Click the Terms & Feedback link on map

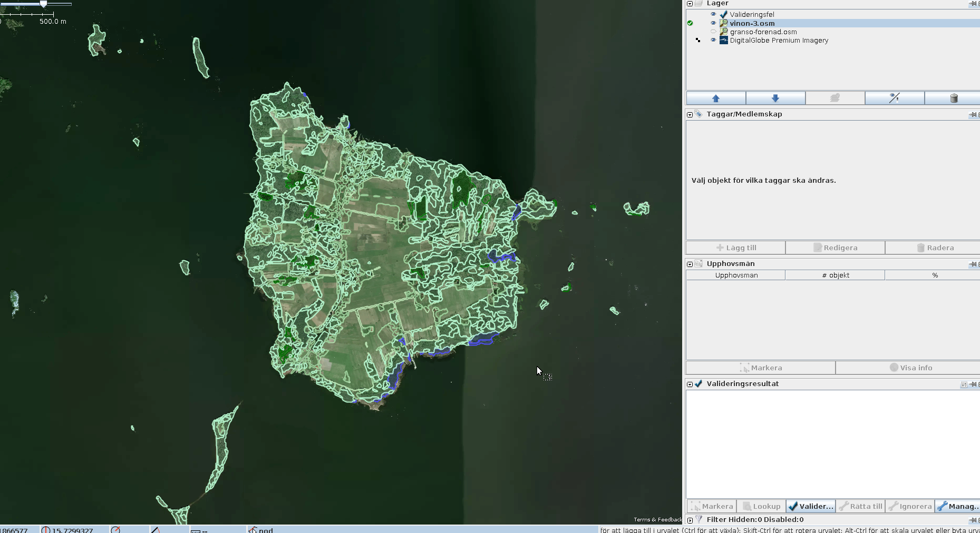657,520
